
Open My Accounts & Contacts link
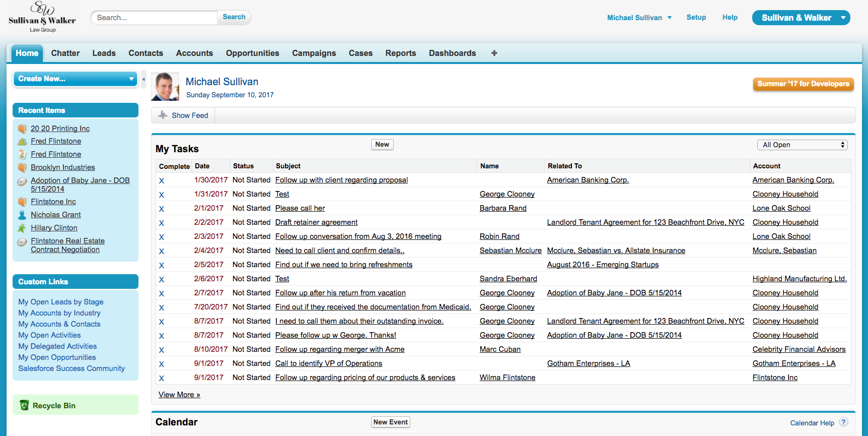(59, 324)
